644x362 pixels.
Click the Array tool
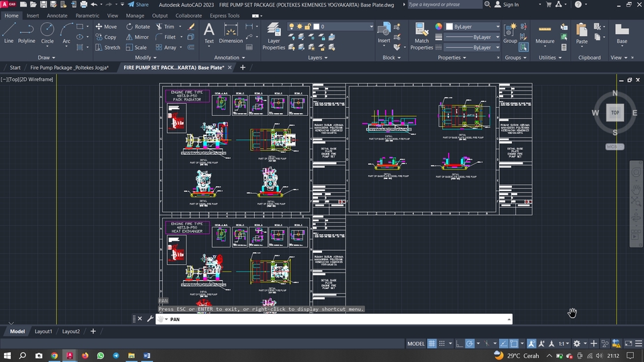pyautogui.click(x=166, y=47)
